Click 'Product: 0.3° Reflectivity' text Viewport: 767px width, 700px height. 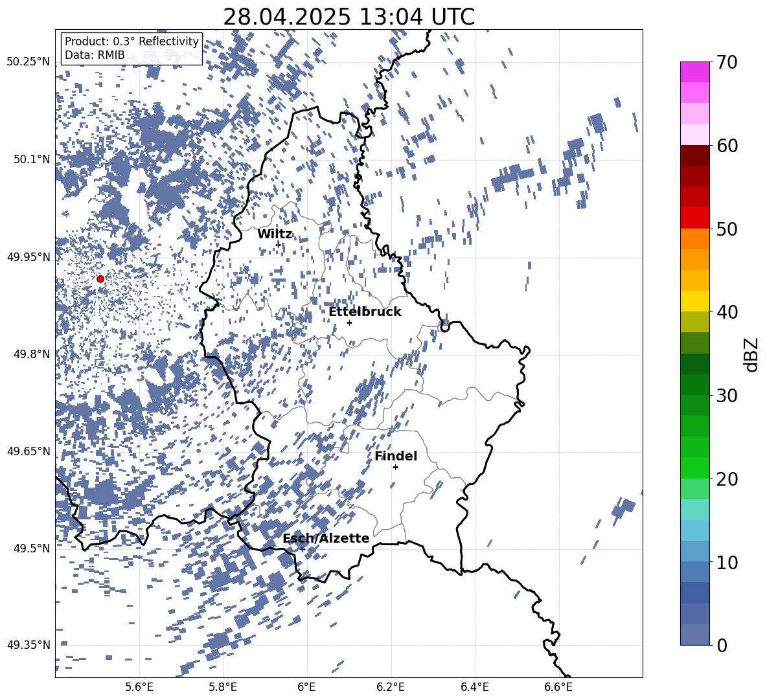(132, 41)
